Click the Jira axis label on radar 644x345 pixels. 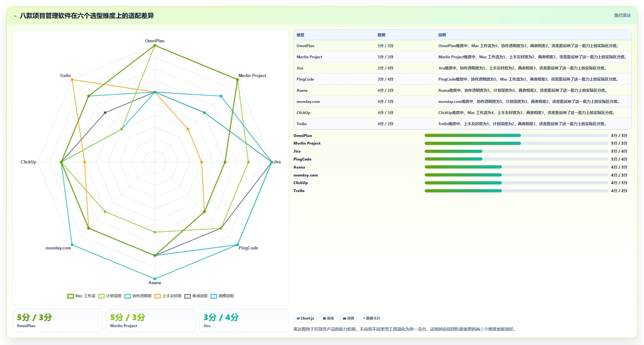click(277, 162)
